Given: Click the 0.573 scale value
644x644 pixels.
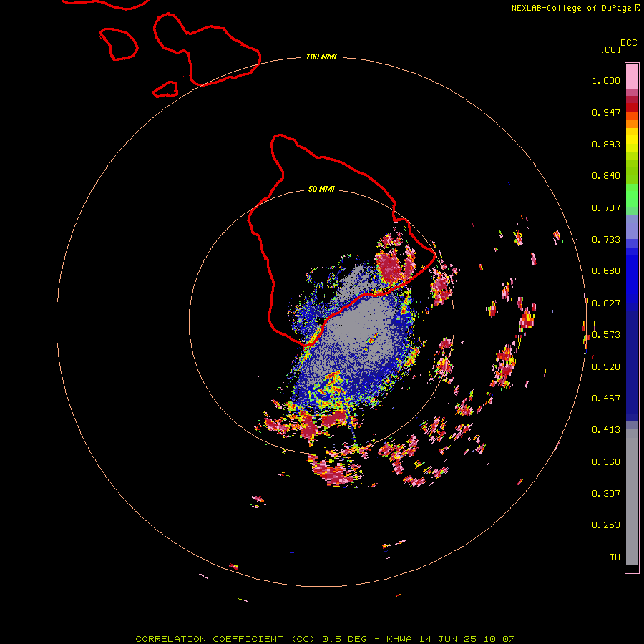Looking at the screenshot, I should pyautogui.click(x=606, y=335).
